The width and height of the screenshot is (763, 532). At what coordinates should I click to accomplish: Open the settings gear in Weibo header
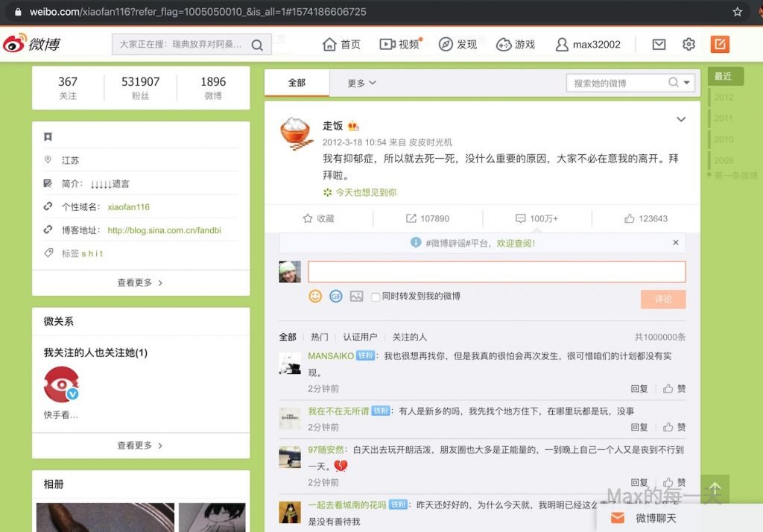point(688,44)
